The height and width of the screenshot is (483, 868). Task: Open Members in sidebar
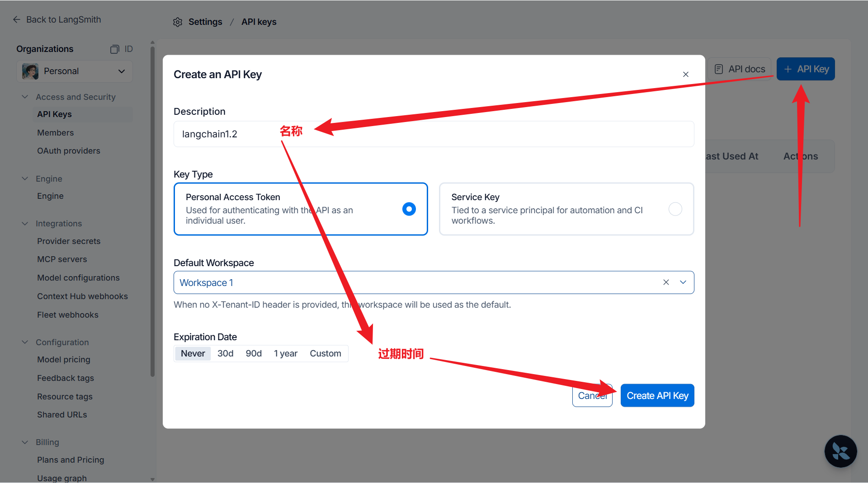[55, 133]
